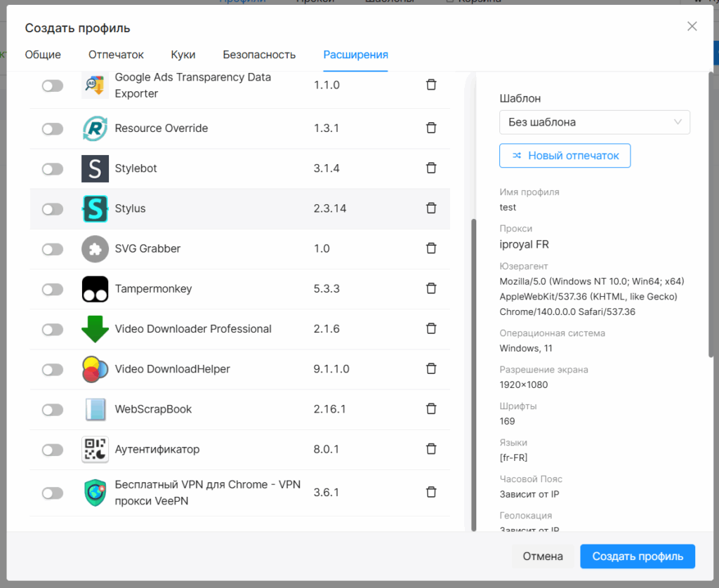Click the blue Создать профиль button

638,556
